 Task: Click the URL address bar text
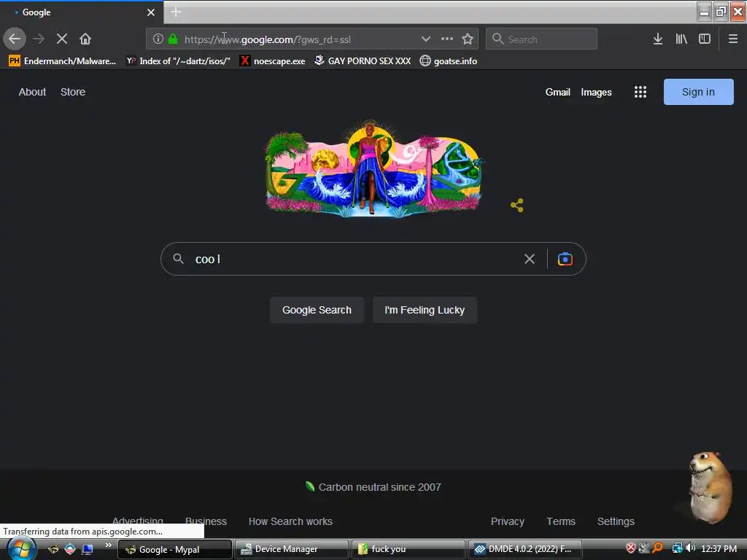267,39
